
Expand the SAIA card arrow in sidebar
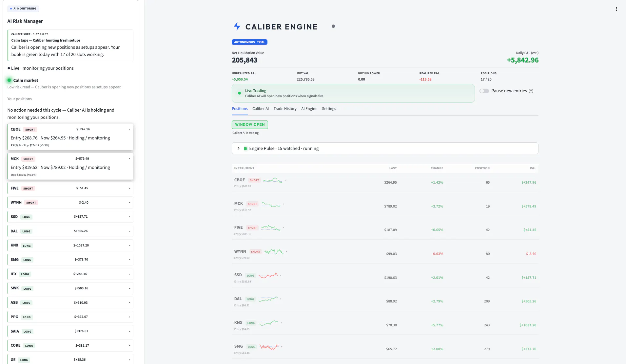point(129,331)
